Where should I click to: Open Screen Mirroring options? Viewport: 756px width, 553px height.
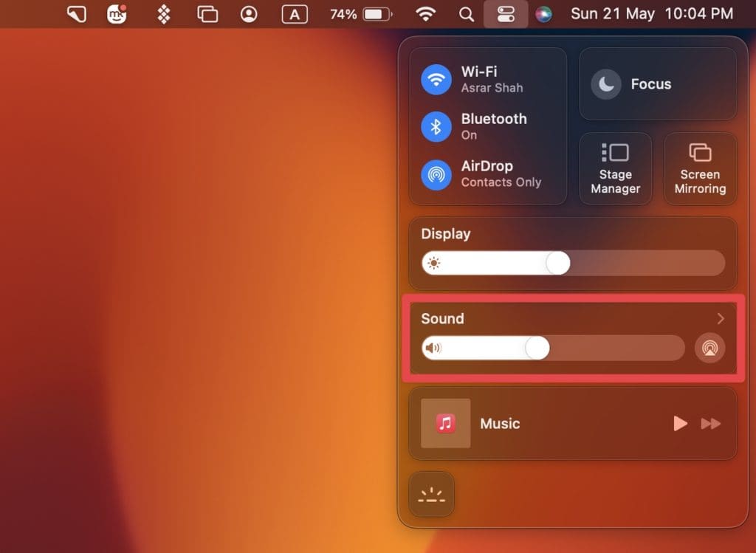700,168
